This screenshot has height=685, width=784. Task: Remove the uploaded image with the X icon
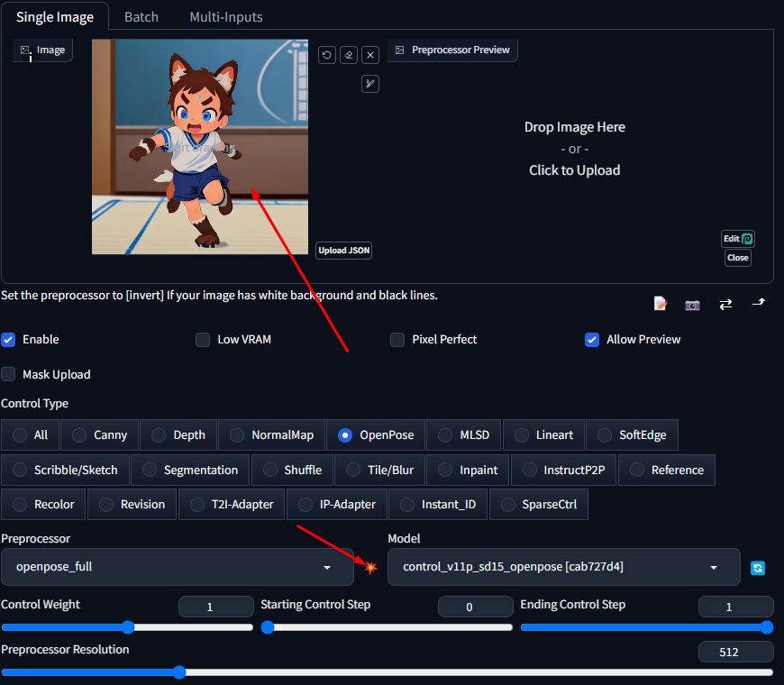pyautogui.click(x=370, y=55)
